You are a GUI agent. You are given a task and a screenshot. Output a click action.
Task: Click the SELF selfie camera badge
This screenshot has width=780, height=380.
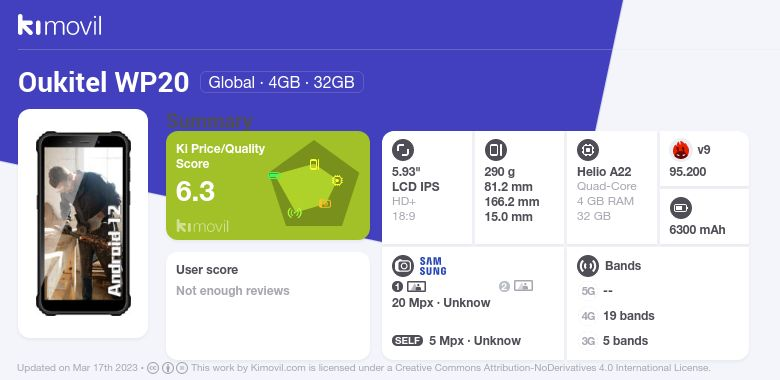[x=407, y=341]
